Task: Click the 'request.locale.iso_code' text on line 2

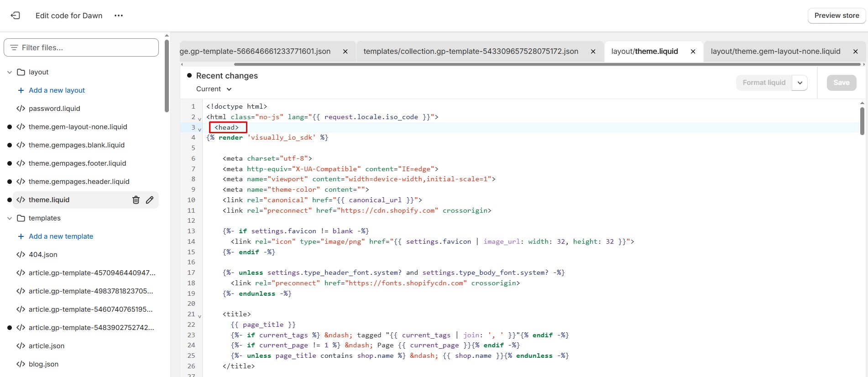Action: click(x=371, y=117)
